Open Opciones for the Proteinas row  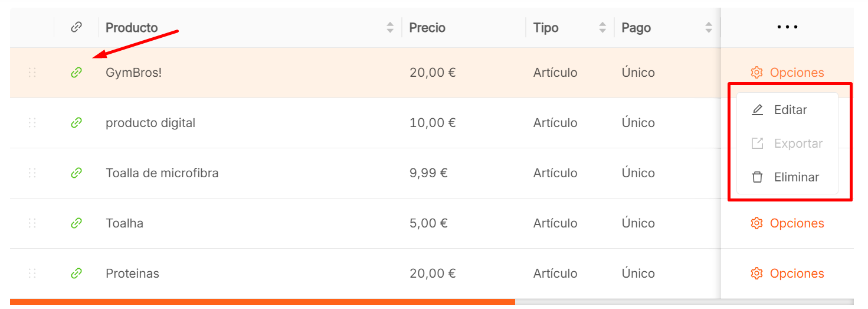(787, 274)
